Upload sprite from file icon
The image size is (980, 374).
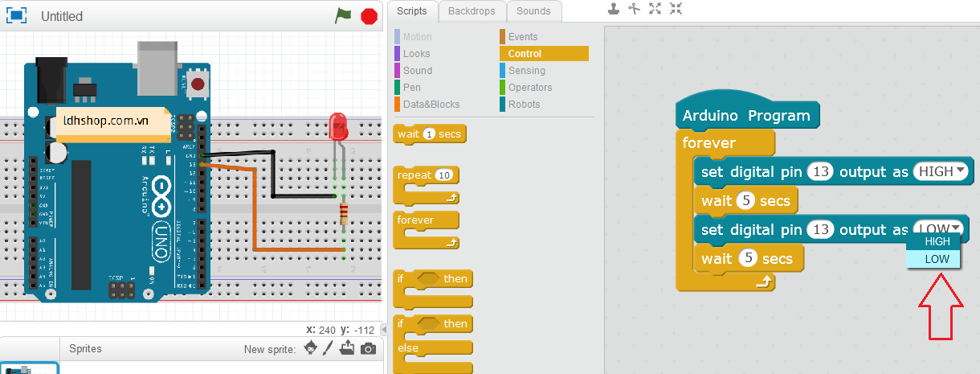347,348
